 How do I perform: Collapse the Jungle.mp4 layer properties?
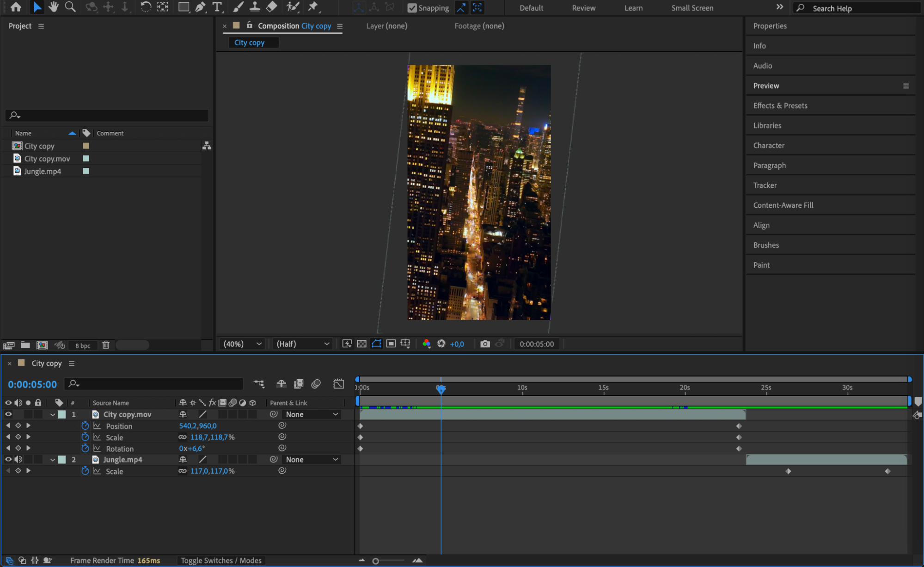pos(53,460)
